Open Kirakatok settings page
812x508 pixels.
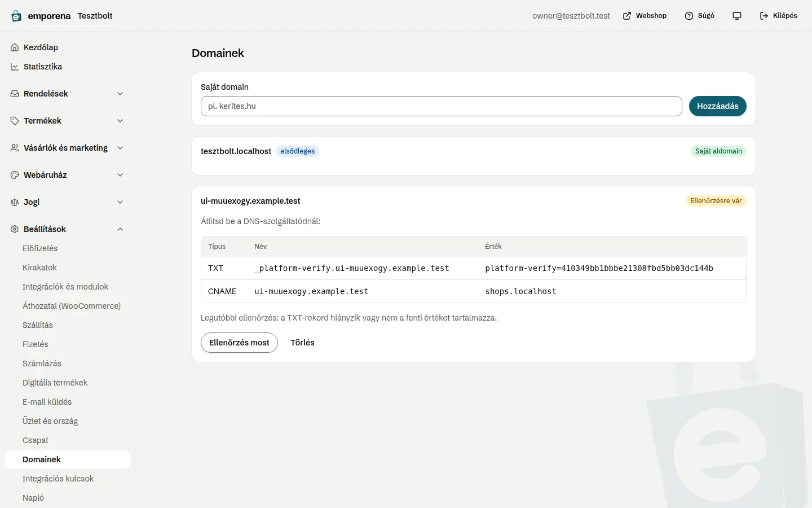pos(67,268)
